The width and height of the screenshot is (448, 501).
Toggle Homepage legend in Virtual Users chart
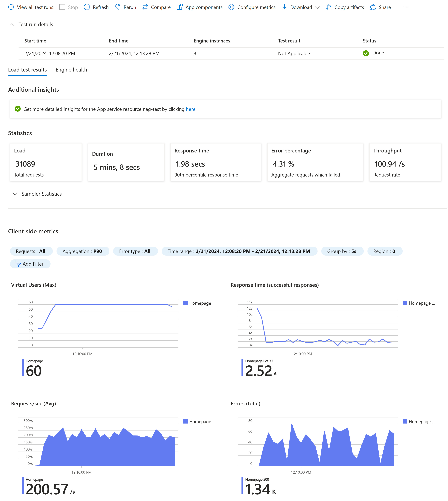[200, 303]
